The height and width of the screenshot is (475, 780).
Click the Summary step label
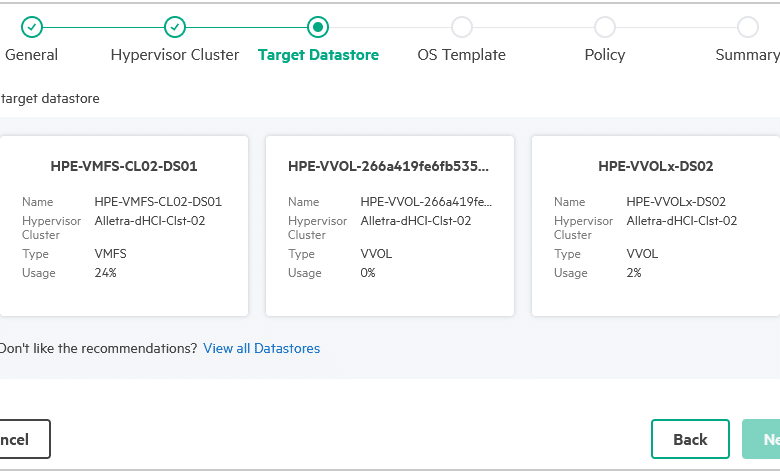(747, 55)
